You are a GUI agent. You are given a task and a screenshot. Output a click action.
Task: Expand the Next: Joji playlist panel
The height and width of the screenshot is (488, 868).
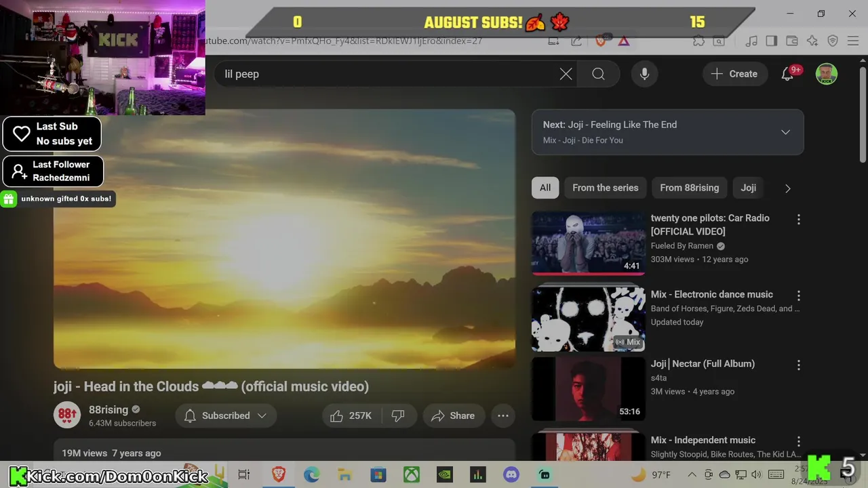[x=785, y=132]
